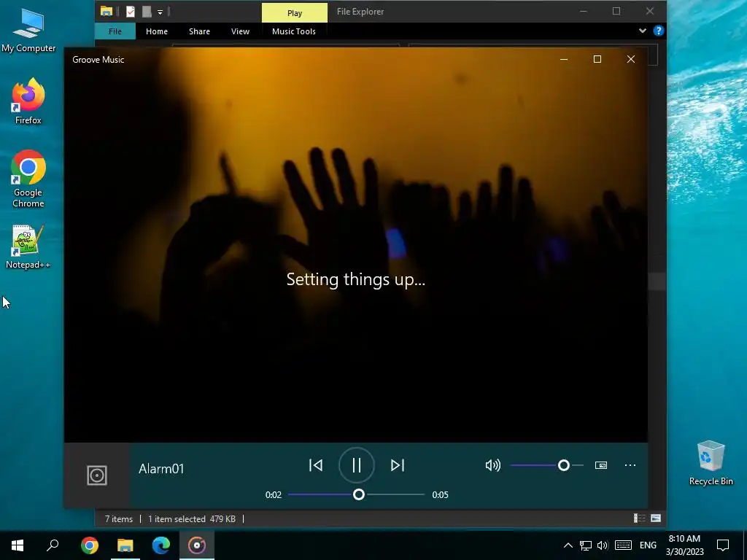The width and height of the screenshot is (747, 560).
Task: Open taskbar search with the magnifier icon
Action: 53,545
